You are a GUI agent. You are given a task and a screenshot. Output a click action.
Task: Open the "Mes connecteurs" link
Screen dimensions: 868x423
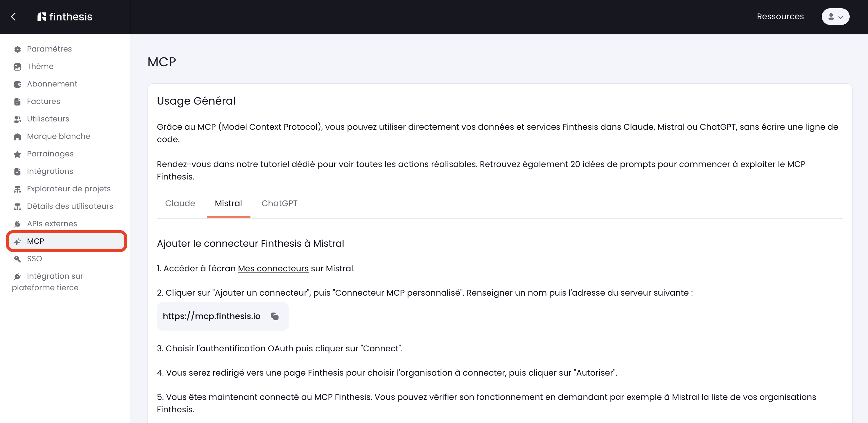point(273,269)
